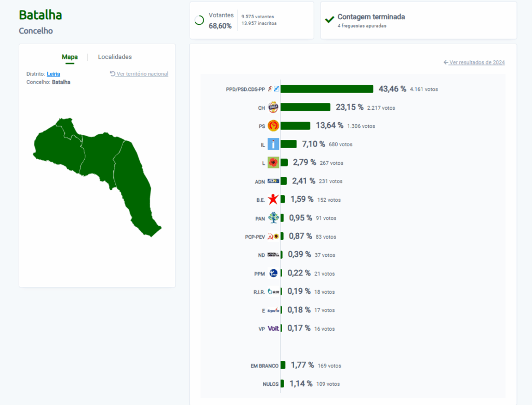Click the PCP-PEV party logo

tap(273, 237)
